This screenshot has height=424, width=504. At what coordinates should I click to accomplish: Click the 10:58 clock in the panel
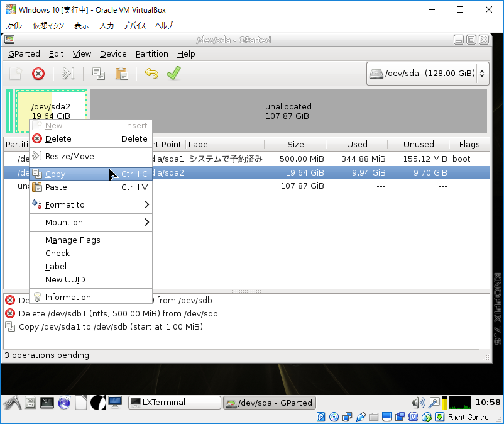click(488, 403)
